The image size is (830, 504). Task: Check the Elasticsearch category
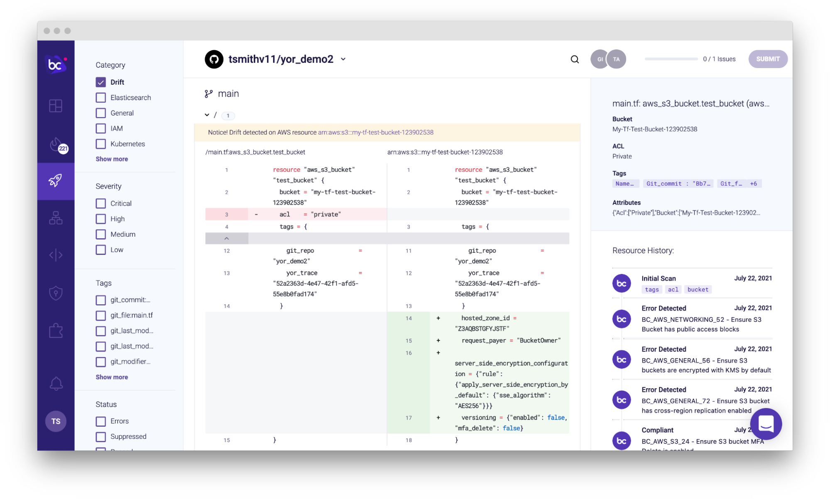(100, 98)
